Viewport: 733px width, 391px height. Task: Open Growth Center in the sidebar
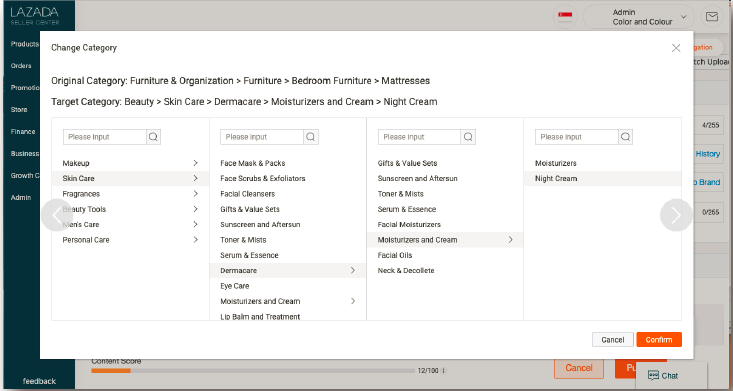pos(25,175)
